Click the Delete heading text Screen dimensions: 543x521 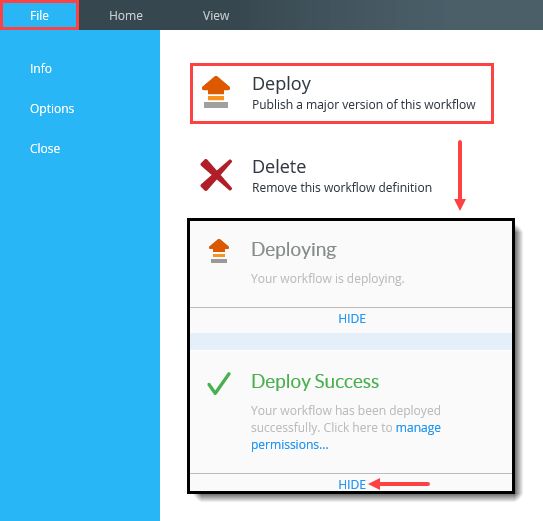pos(279,167)
